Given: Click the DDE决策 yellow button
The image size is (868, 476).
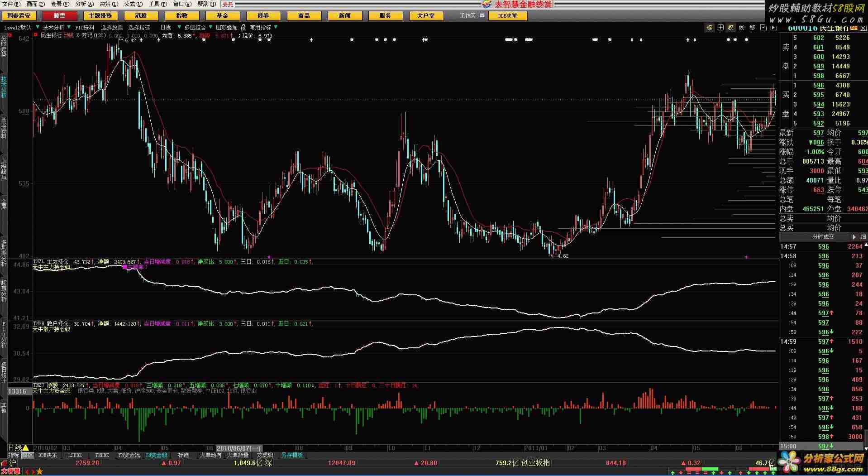Looking at the screenshot, I should (x=507, y=16).
